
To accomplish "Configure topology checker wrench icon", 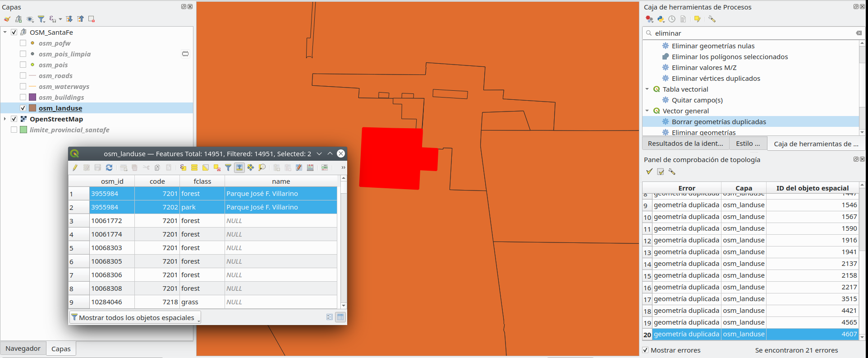I will tap(672, 172).
